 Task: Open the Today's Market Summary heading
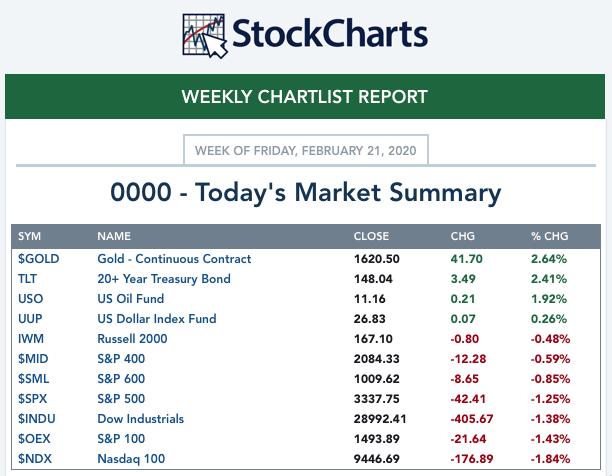(x=306, y=192)
